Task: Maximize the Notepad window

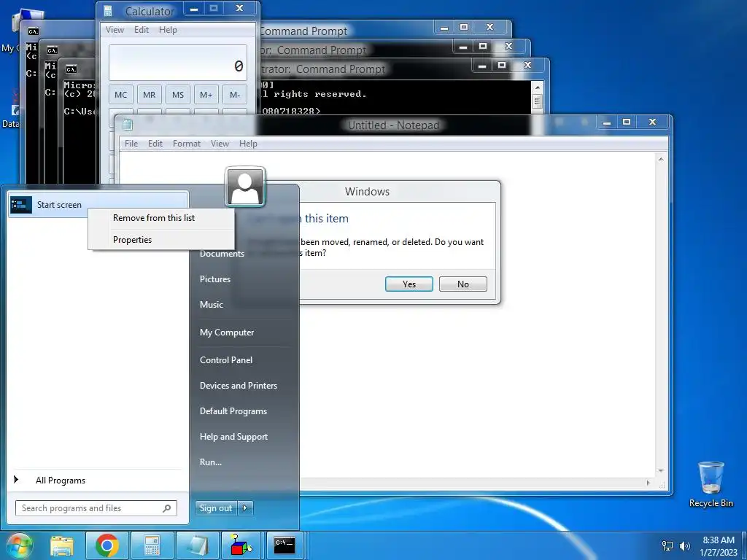Action: point(627,122)
